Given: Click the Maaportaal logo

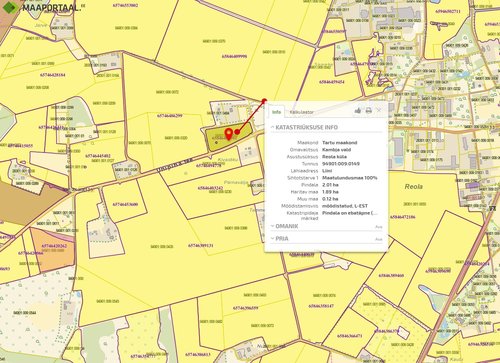Looking at the screenshot, I should [42, 7].
